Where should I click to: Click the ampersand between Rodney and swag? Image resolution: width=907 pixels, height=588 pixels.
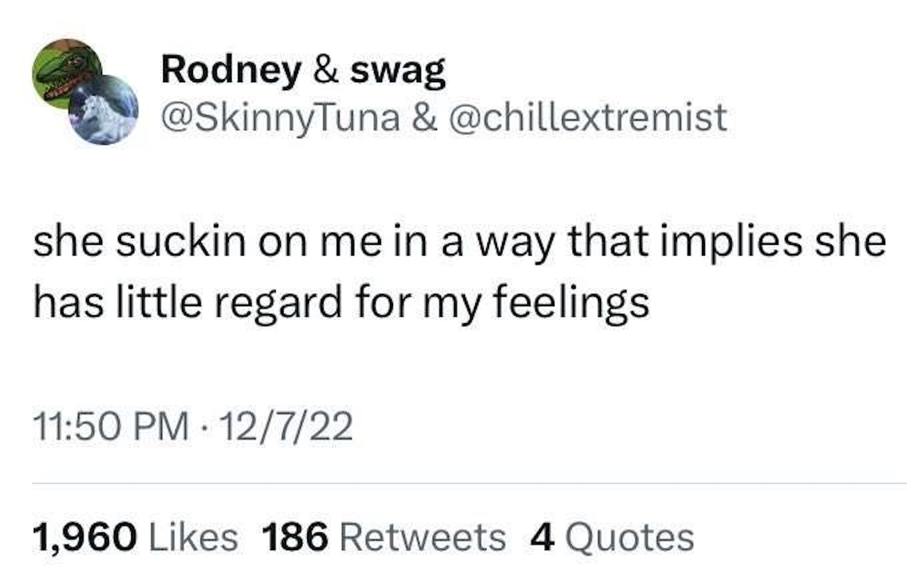tap(326, 70)
